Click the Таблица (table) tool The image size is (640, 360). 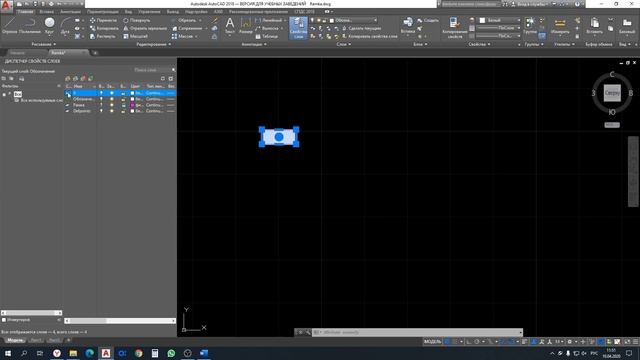point(267,36)
